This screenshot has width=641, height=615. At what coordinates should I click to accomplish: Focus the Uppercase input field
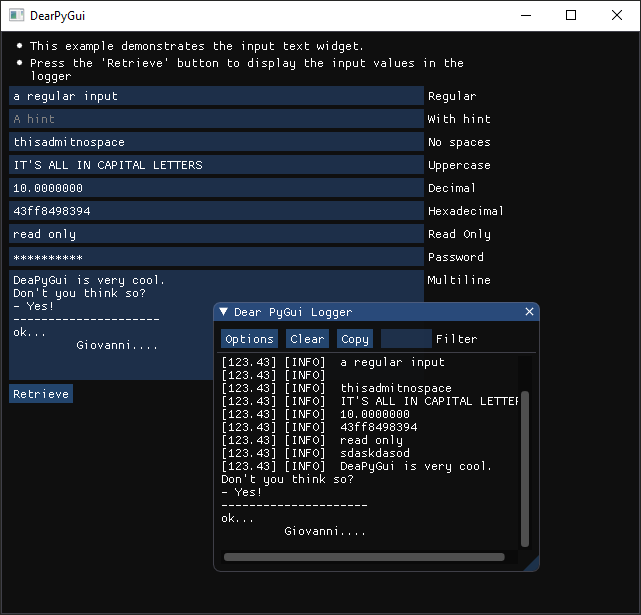[x=216, y=165]
